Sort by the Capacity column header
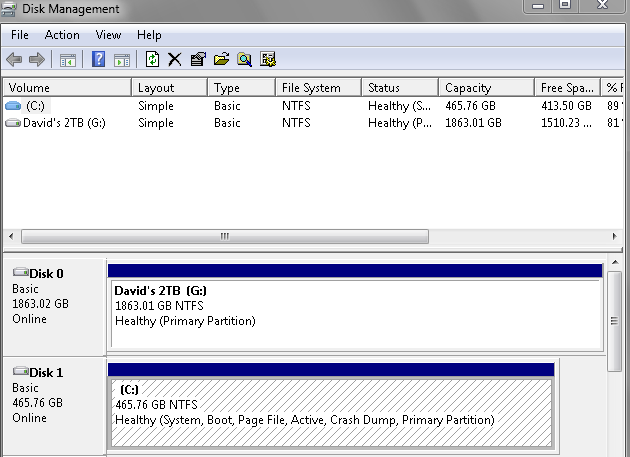 tap(487, 88)
